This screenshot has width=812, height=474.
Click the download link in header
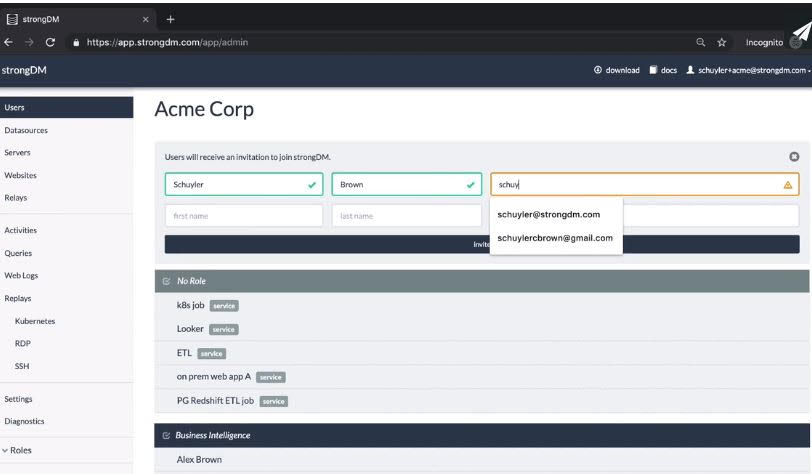[616, 70]
